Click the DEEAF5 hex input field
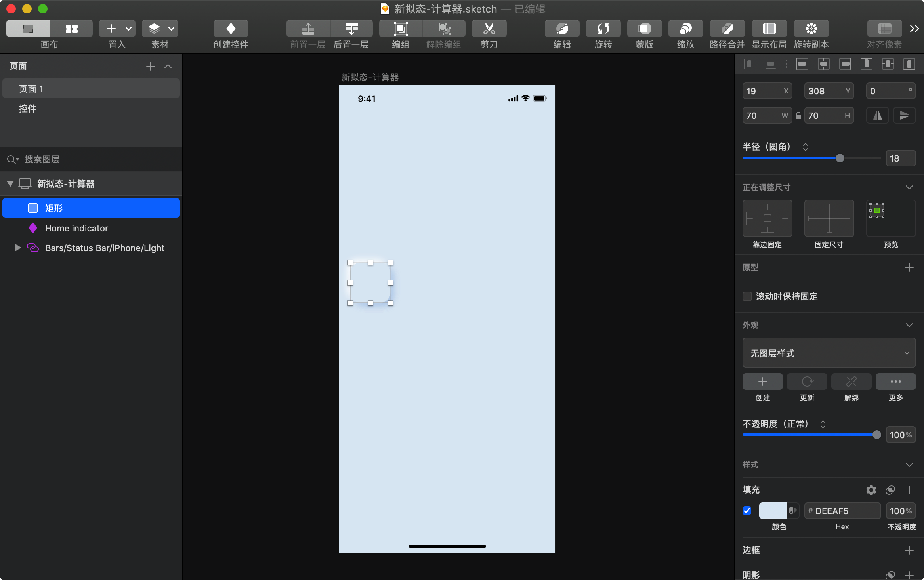Image resolution: width=924 pixels, height=580 pixels. [x=842, y=511]
